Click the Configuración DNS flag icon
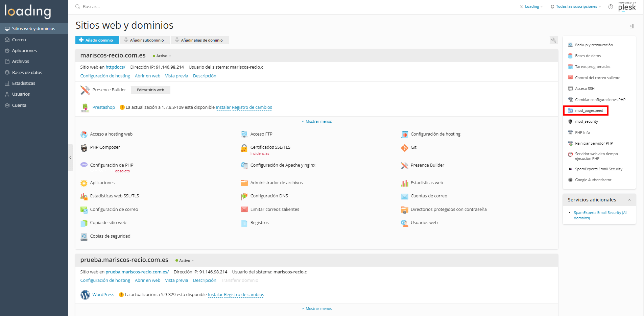This screenshot has width=644, height=316. (x=244, y=196)
